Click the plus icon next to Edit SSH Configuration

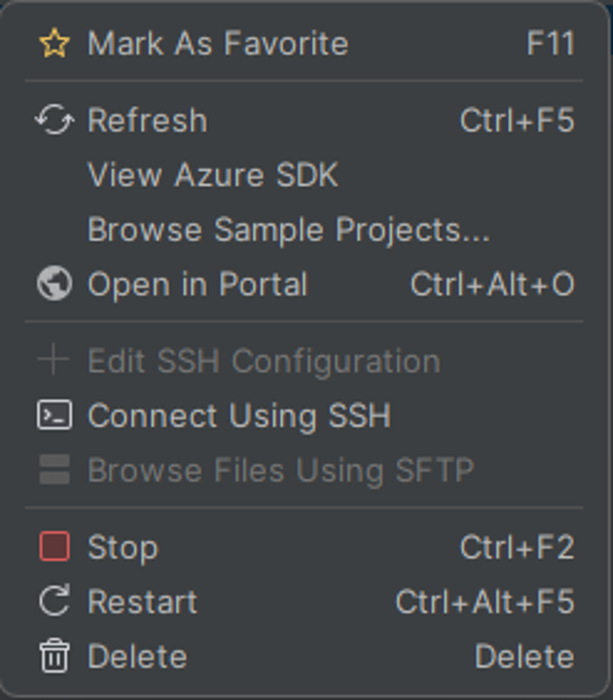click(x=54, y=360)
